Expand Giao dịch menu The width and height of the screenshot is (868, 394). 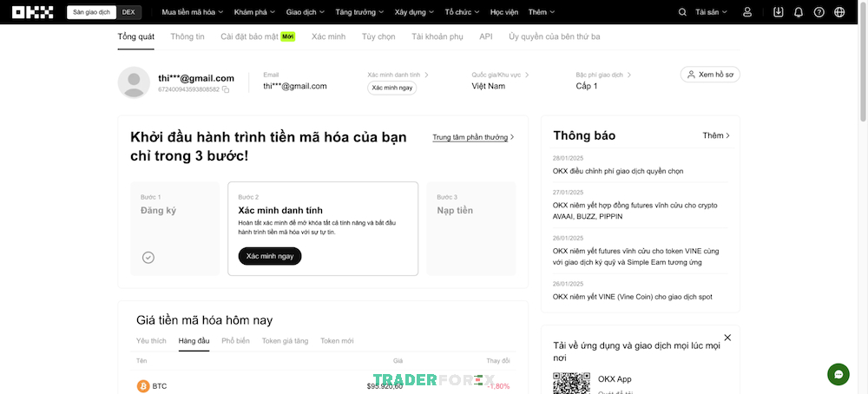pyautogui.click(x=306, y=12)
